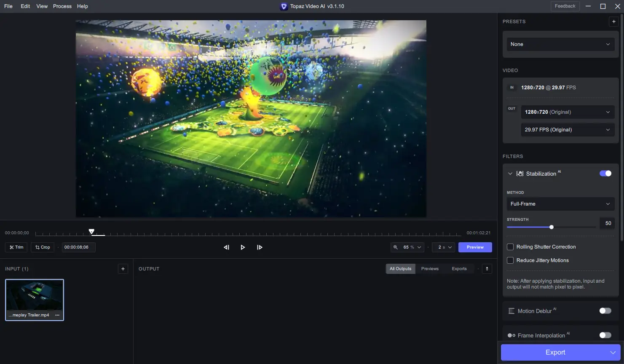624x364 pixels.
Task: Click the Stabilization filter icon
Action: click(520, 174)
